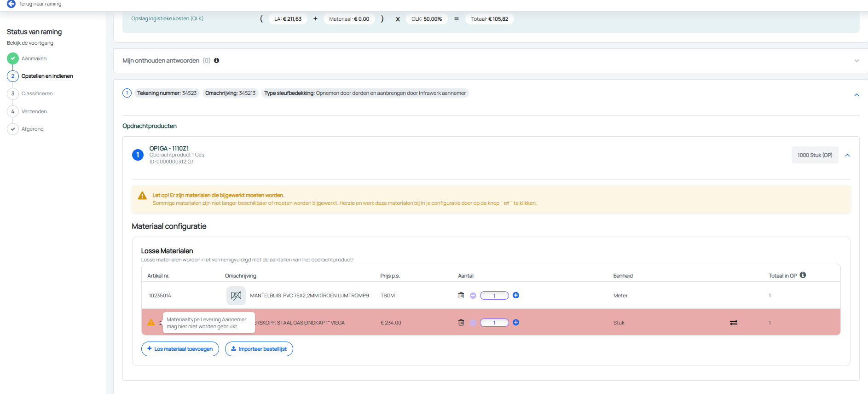Image resolution: width=868 pixels, height=394 pixels.
Task: Click the Eenheid column header
Action: tap(623, 276)
